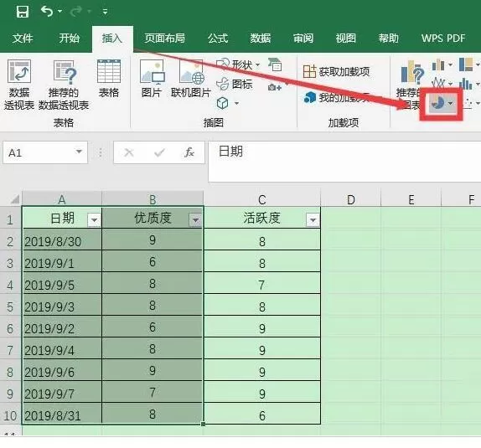
Task: Click cell containing 2019/8/30
Action: [x=62, y=239]
